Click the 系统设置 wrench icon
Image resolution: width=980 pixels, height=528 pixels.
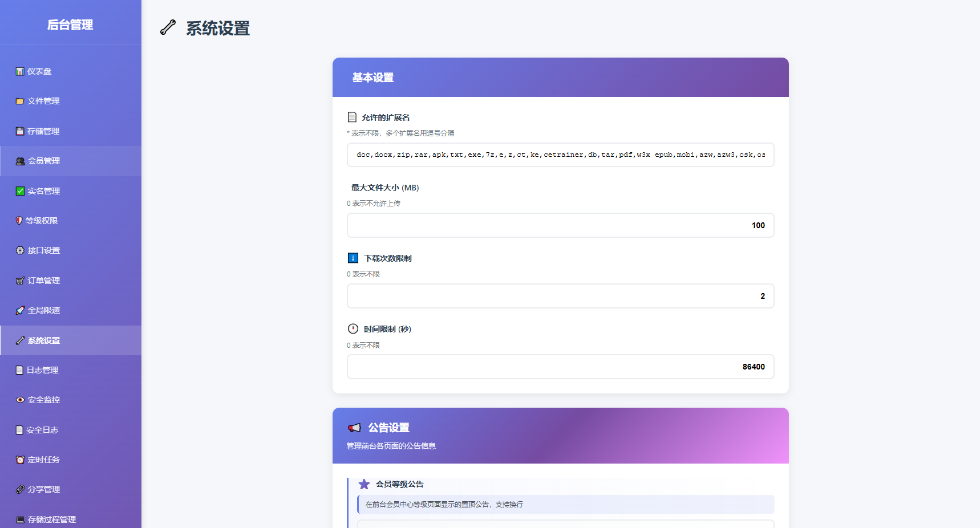[19, 340]
